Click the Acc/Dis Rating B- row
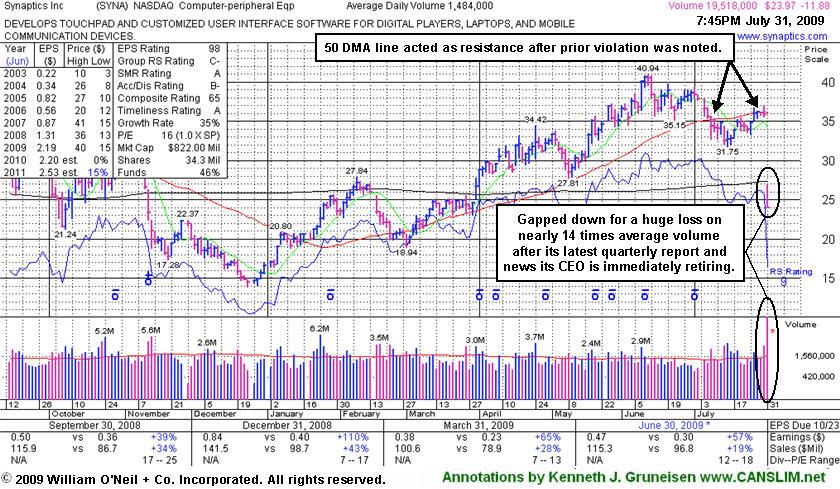This screenshot has height=489, width=840. click(168, 85)
